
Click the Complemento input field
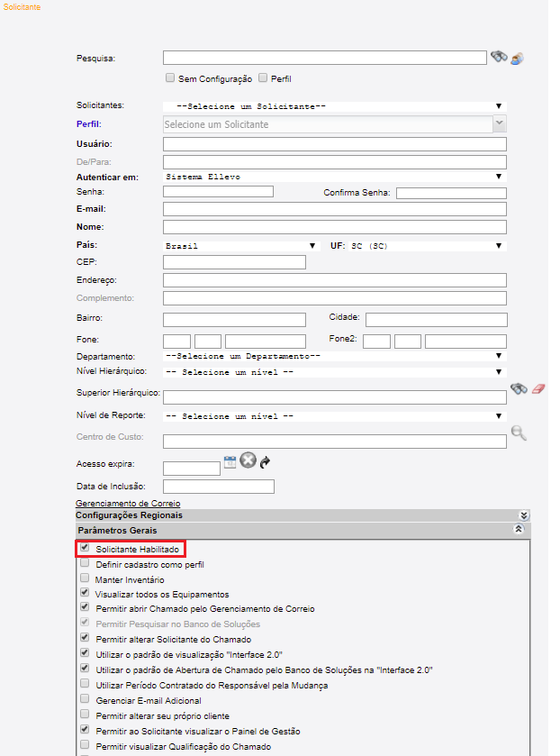click(334, 298)
